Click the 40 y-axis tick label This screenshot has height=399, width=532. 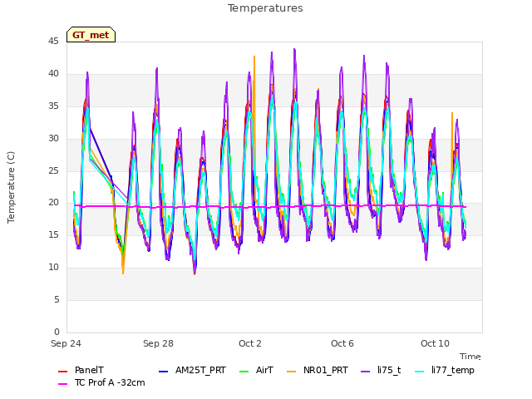coord(53,74)
